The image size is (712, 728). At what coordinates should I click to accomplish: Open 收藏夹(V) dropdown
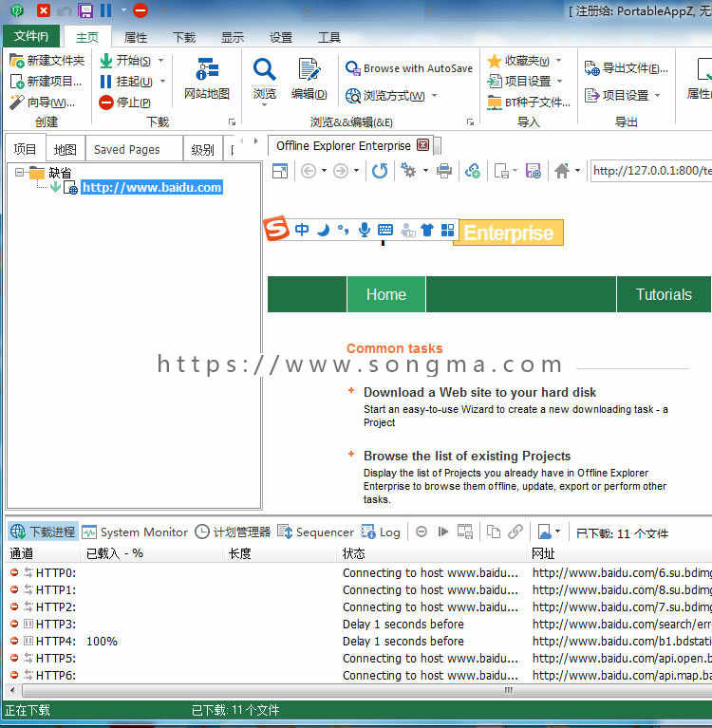click(559, 61)
